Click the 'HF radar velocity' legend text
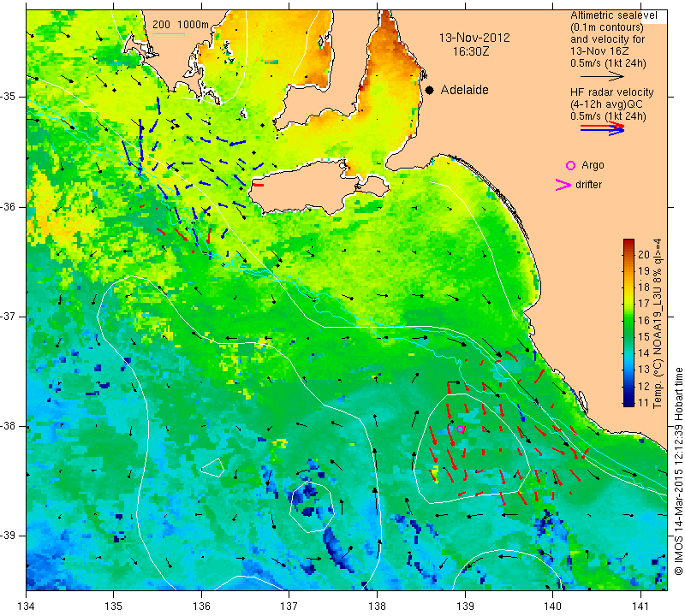Viewport: 685px width, 616px height. pyautogui.click(x=611, y=92)
